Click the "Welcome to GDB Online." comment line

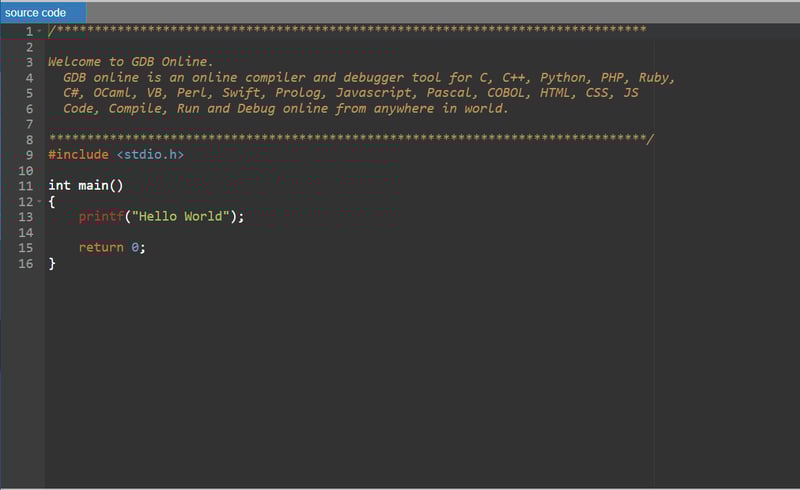point(130,62)
